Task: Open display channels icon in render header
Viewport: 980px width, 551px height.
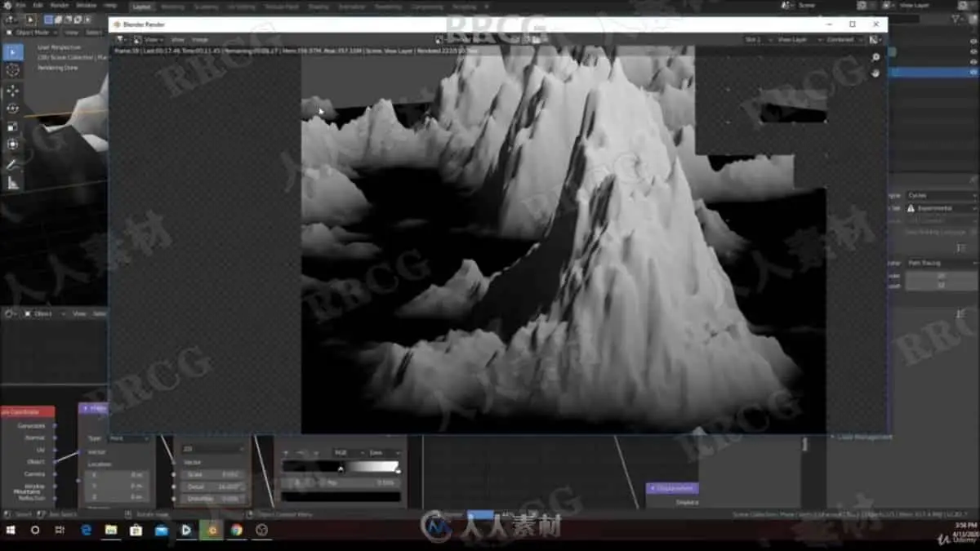Action: (876, 39)
